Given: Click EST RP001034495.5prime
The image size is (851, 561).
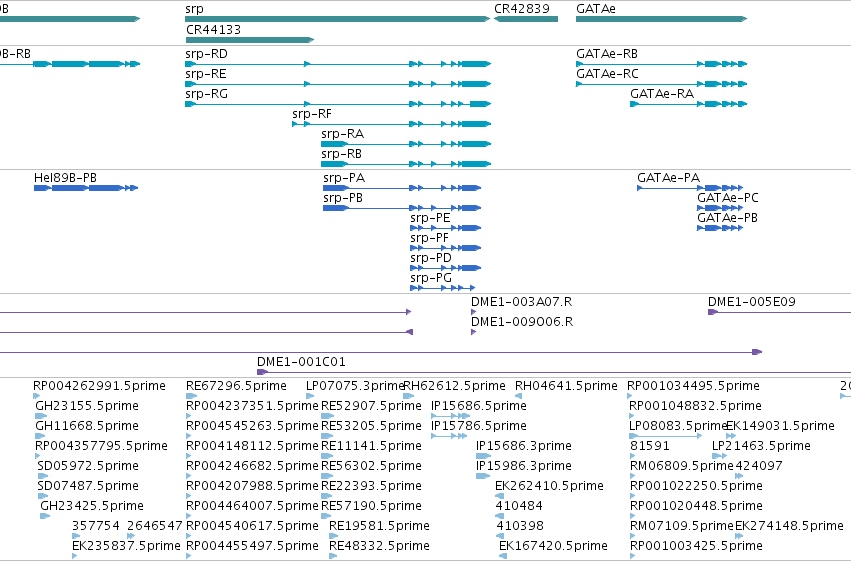Looking at the screenshot, I should [631, 397].
